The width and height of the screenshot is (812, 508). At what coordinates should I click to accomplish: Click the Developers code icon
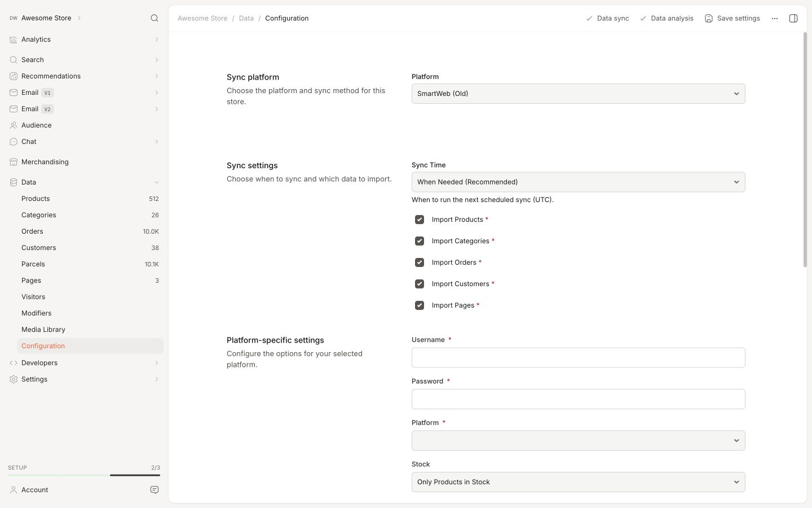click(x=14, y=363)
